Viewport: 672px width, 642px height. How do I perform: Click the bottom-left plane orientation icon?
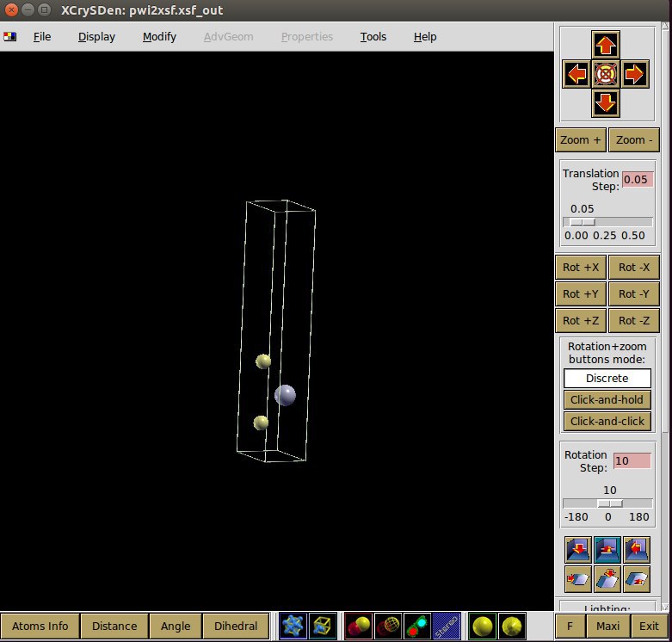578,579
